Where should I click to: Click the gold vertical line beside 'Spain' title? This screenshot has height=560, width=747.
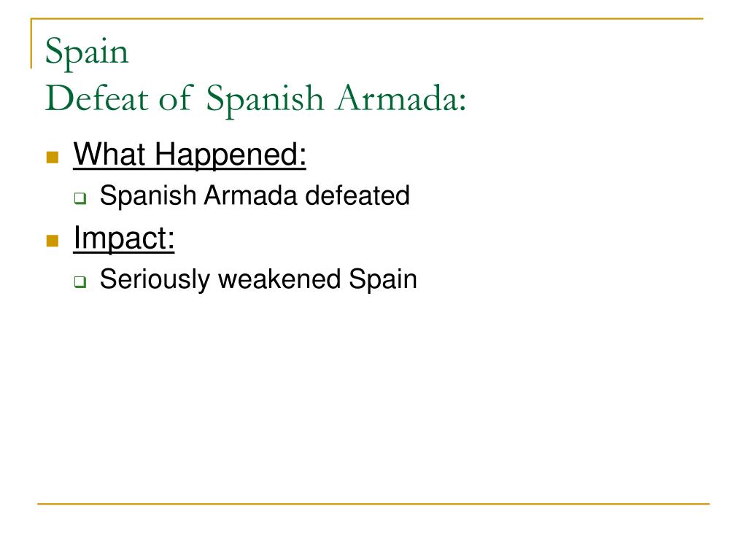tap(31, 44)
